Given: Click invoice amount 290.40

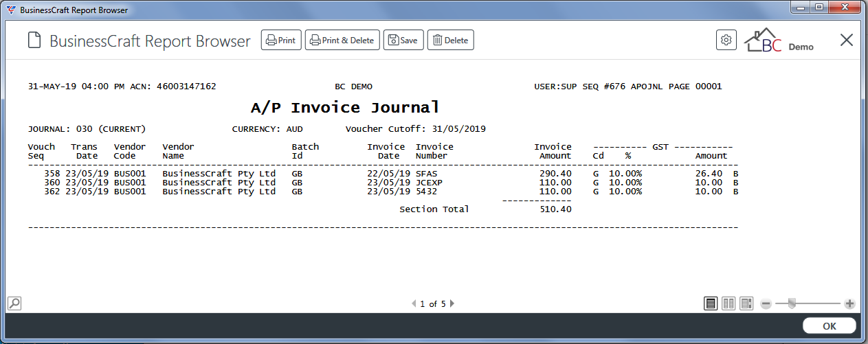Looking at the screenshot, I should point(555,174).
